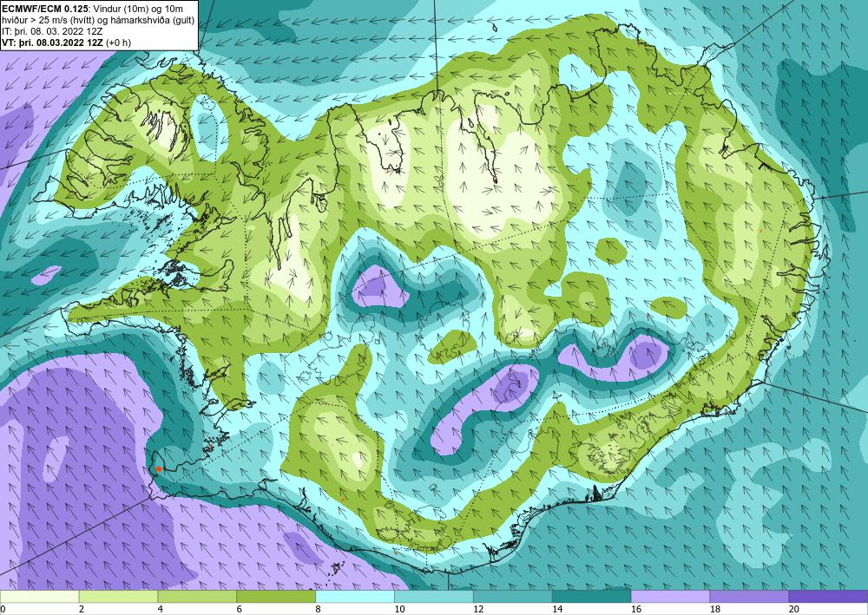The height and width of the screenshot is (615, 868).
Task: Click the red marker on the southwest peninsula
Action: click(158, 469)
